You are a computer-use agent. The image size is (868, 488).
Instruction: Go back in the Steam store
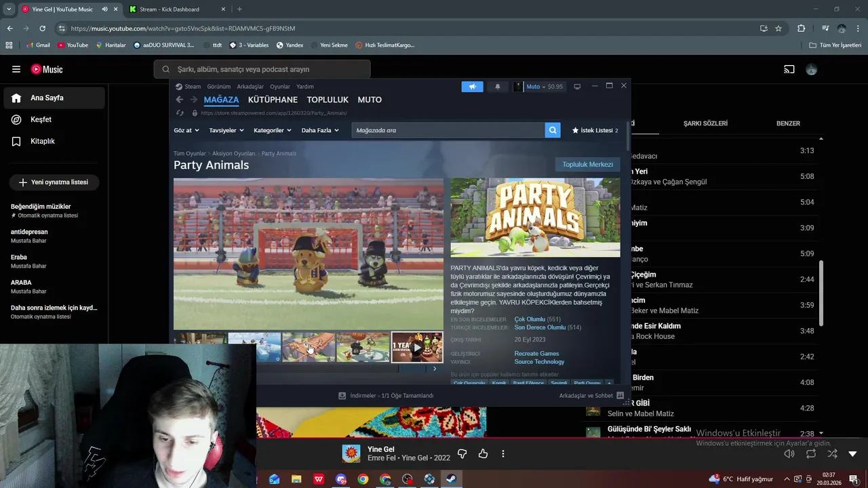pyautogui.click(x=180, y=100)
